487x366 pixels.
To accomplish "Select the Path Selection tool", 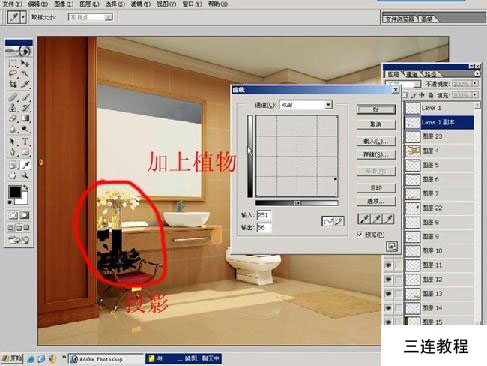I will click(x=13, y=142).
